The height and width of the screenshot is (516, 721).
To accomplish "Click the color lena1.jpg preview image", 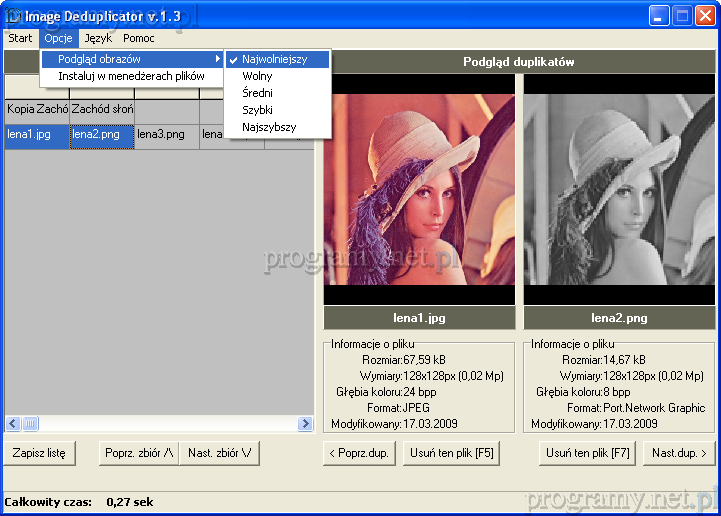I will [x=419, y=188].
